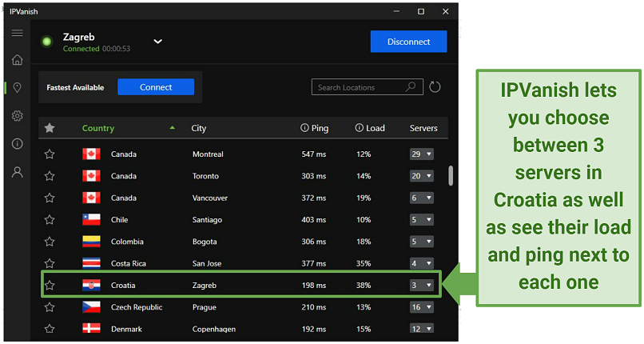The width and height of the screenshot is (644, 344).
Task: Click the Colombia flag icon
Action: (91, 242)
